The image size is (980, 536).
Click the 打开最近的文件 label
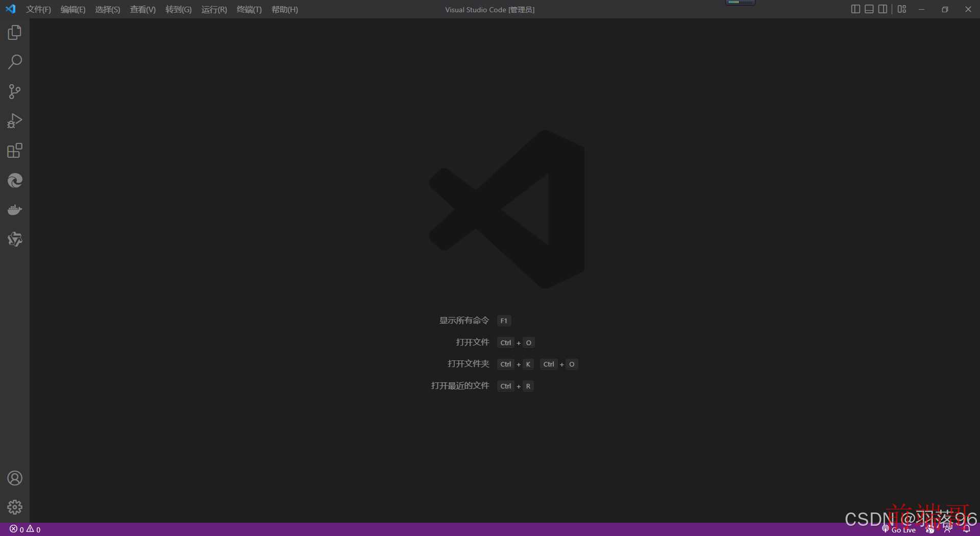[460, 385]
